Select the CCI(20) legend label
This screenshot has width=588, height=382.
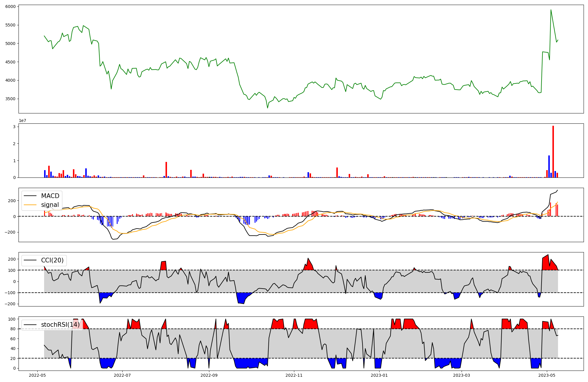(52, 260)
